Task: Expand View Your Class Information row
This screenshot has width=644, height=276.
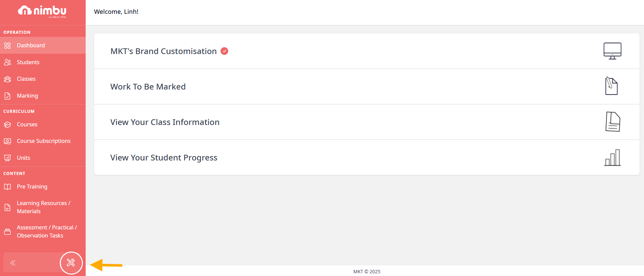Action: 367,122
